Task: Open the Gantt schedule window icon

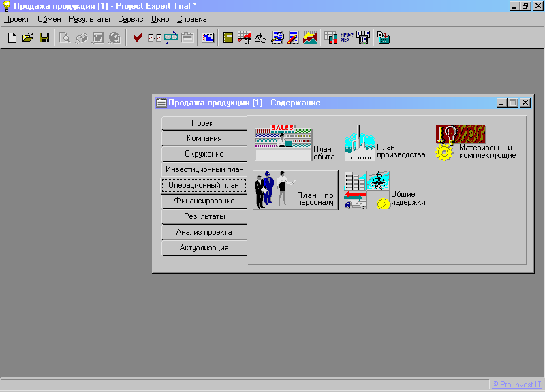Action: coord(208,37)
